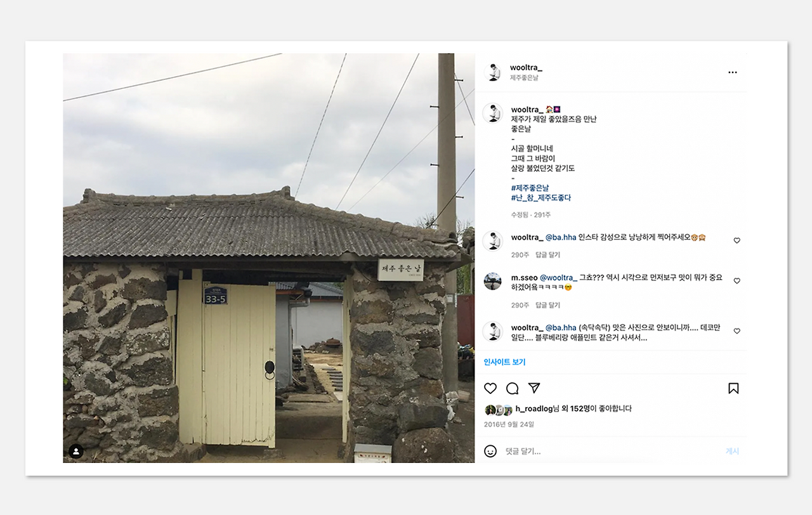Open h_roadlog profile from likes

[x=534, y=409]
